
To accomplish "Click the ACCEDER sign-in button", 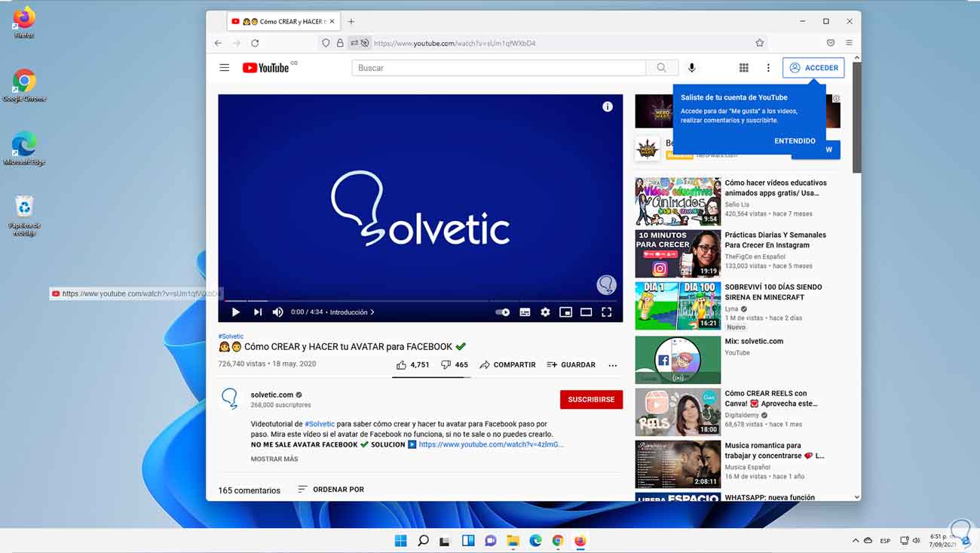I will (x=813, y=68).
